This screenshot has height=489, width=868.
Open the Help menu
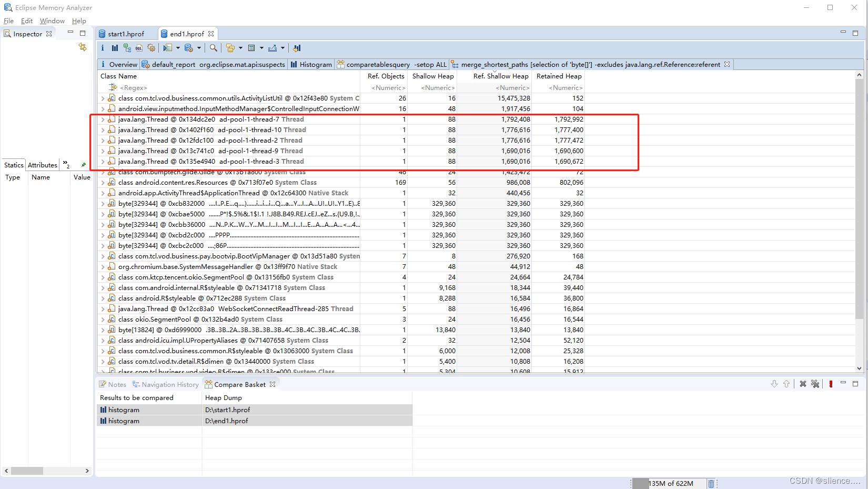(x=79, y=21)
